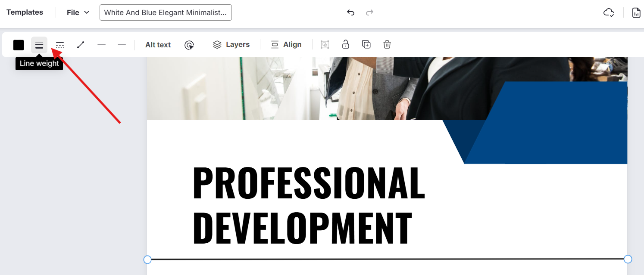
Task: Delete the selected line with trash icon
Action: (x=387, y=44)
